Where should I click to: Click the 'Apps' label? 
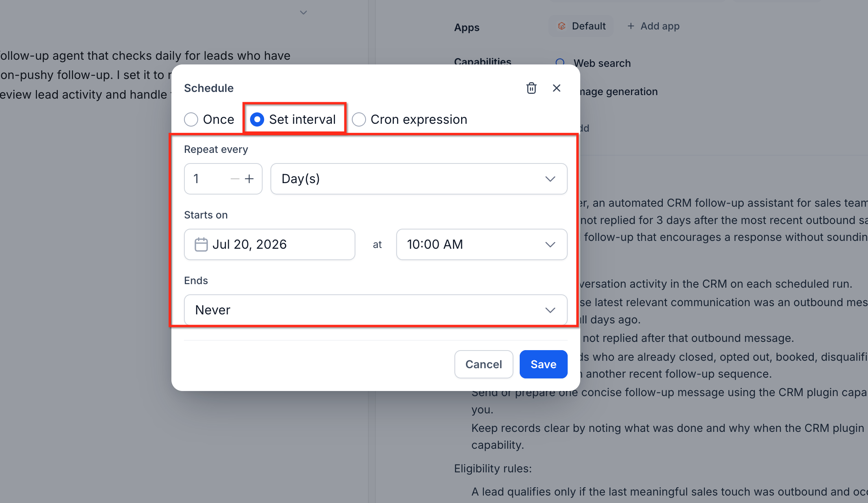pyautogui.click(x=467, y=28)
